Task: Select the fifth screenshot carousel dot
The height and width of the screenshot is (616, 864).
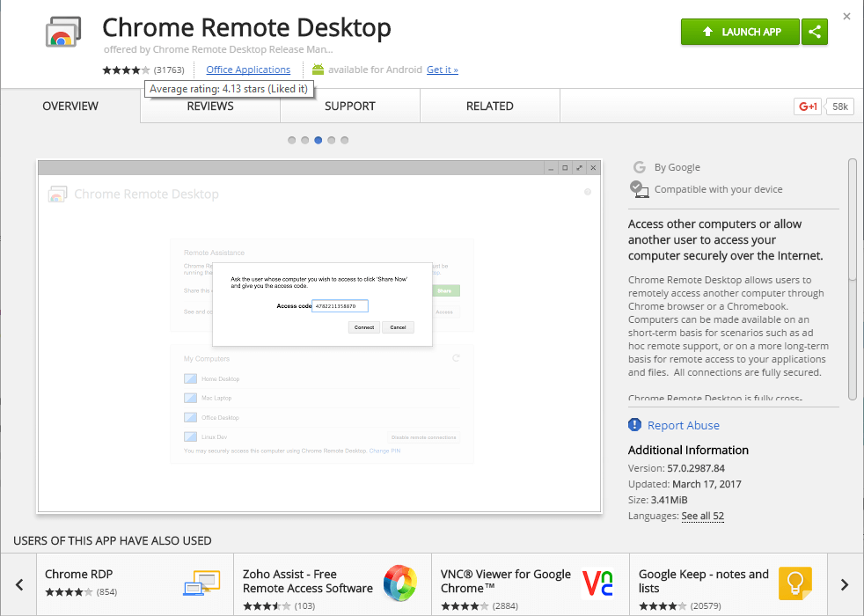Action: click(344, 140)
